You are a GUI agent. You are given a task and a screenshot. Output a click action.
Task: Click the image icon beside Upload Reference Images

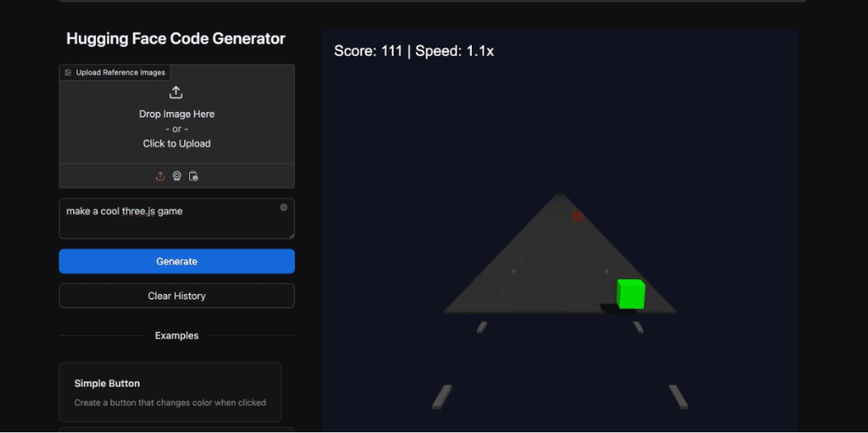68,72
